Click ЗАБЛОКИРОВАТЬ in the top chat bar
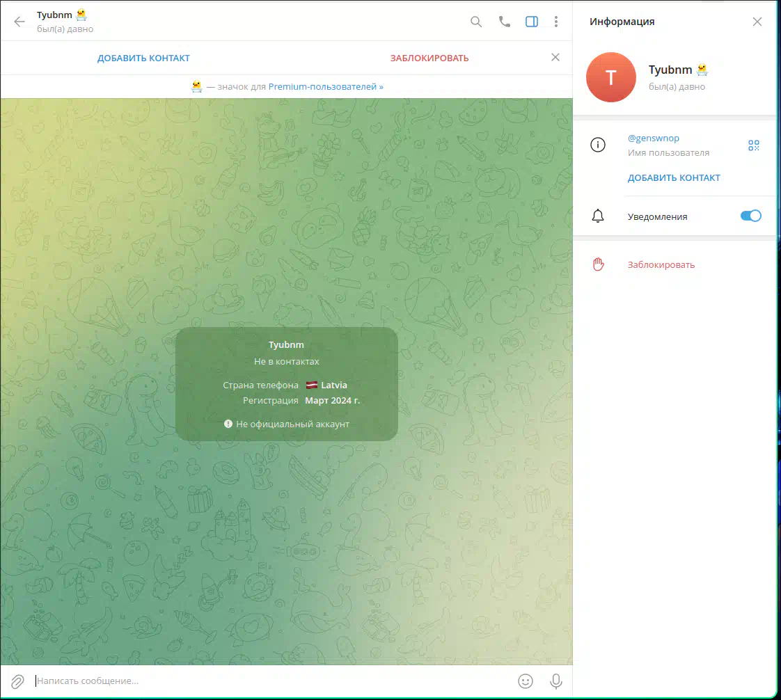The image size is (781, 700). click(429, 58)
